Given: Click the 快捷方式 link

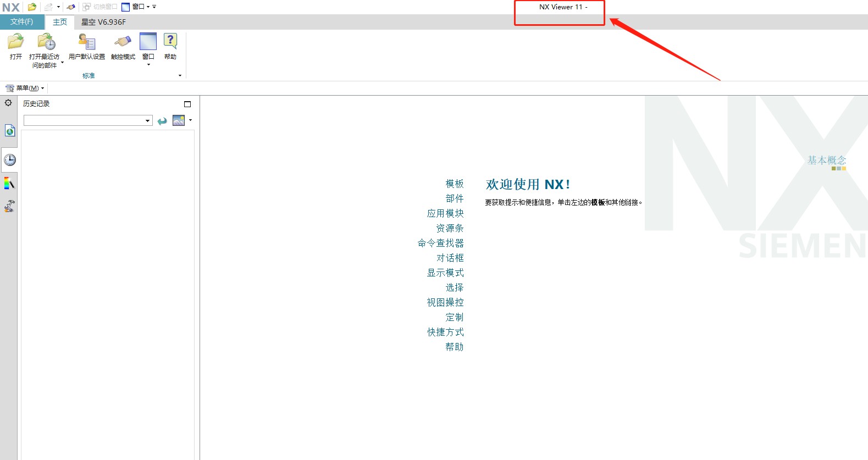Looking at the screenshot, I should 445,332.
